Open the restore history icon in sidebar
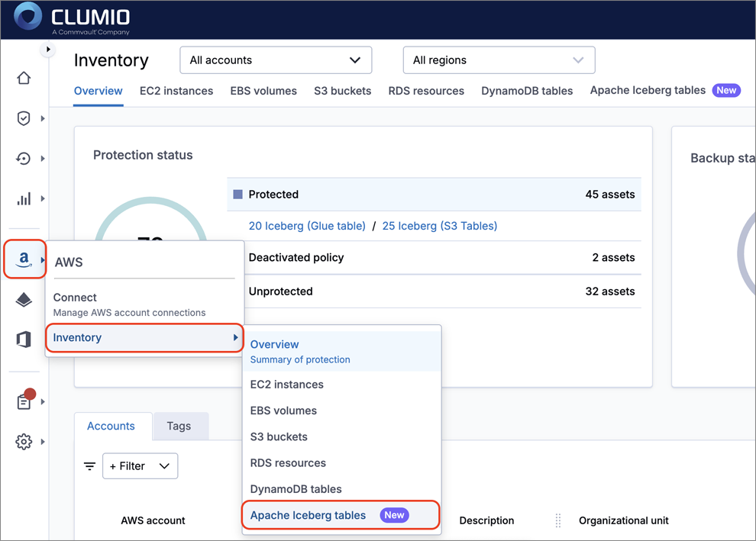This screenshot has width=756, height=541. [24, 159]
